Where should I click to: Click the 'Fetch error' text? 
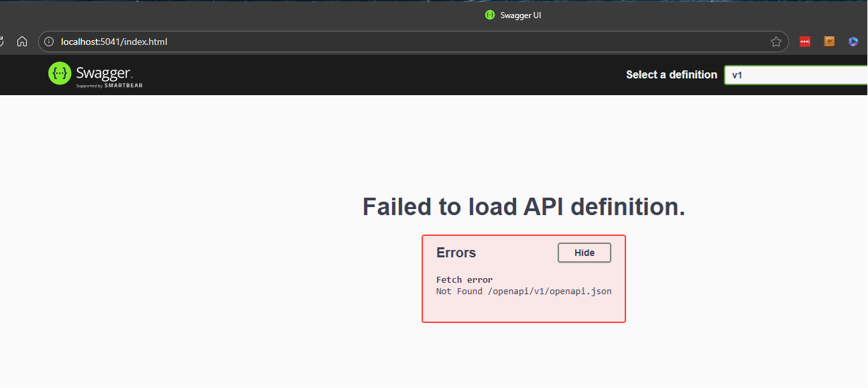click(464, 279)
